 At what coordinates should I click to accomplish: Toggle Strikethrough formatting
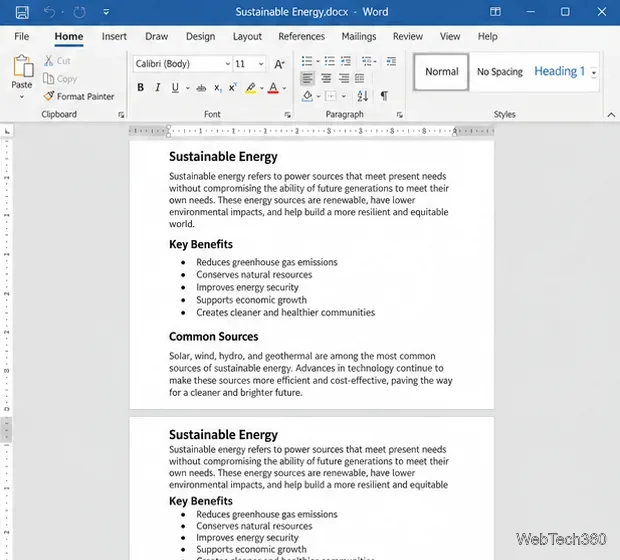tap(201, 88)
